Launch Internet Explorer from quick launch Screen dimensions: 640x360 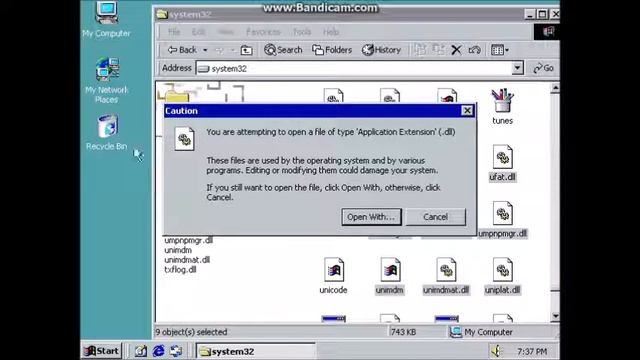(158, 351)
